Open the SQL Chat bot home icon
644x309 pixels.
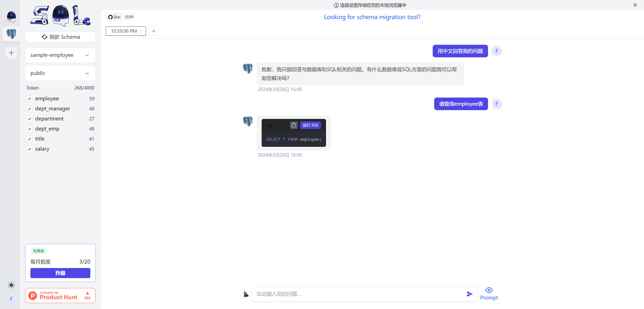pyautogui.click(x=11, y=17)
